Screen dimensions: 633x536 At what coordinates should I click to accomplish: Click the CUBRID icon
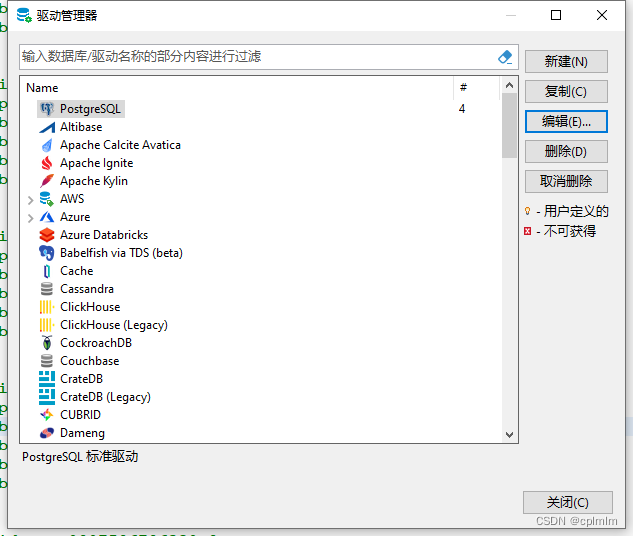pos(47,415)
